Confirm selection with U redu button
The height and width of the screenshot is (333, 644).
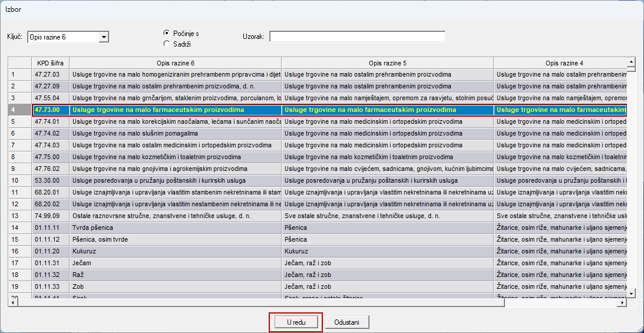pos(296,322)
